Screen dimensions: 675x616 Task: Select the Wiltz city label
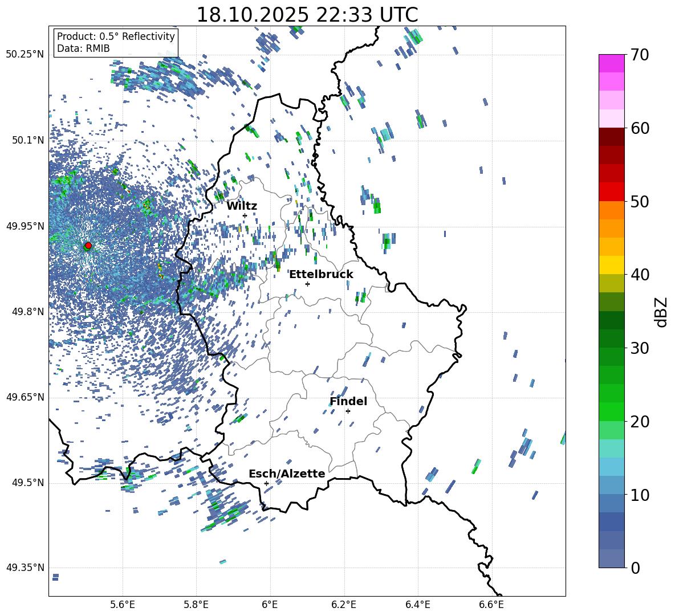242,206
